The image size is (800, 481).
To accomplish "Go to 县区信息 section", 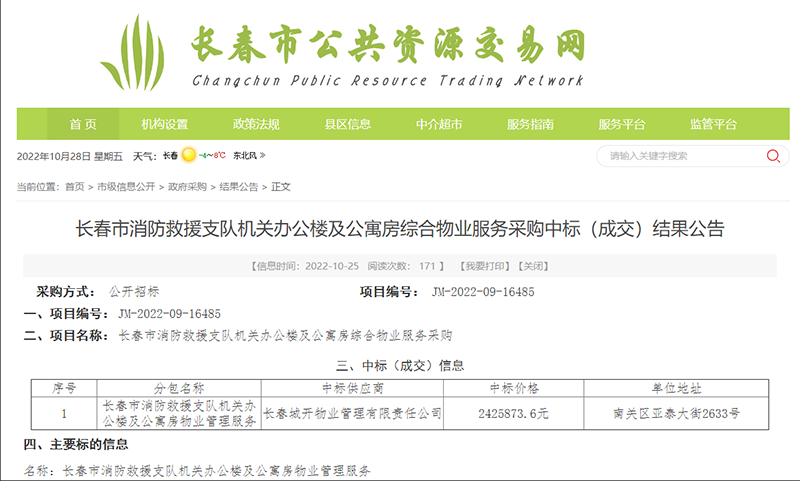I will click(347, 124).
